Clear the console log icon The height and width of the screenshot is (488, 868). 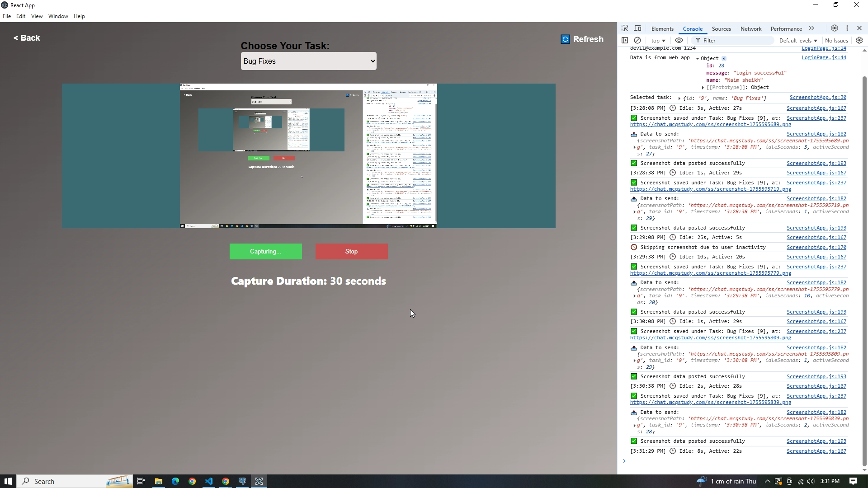point(637,40)
